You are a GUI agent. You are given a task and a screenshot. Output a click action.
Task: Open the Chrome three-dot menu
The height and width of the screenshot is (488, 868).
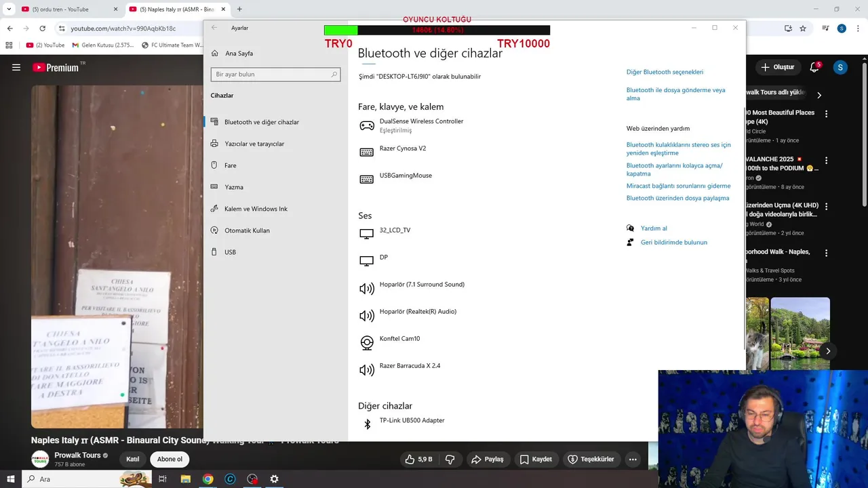coord(858,28)
